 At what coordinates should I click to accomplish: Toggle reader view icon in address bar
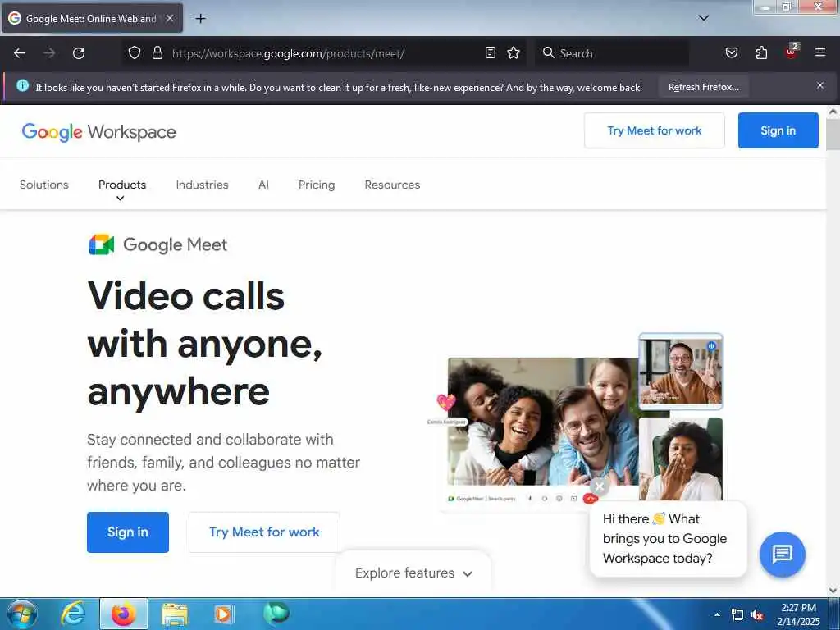491,52
